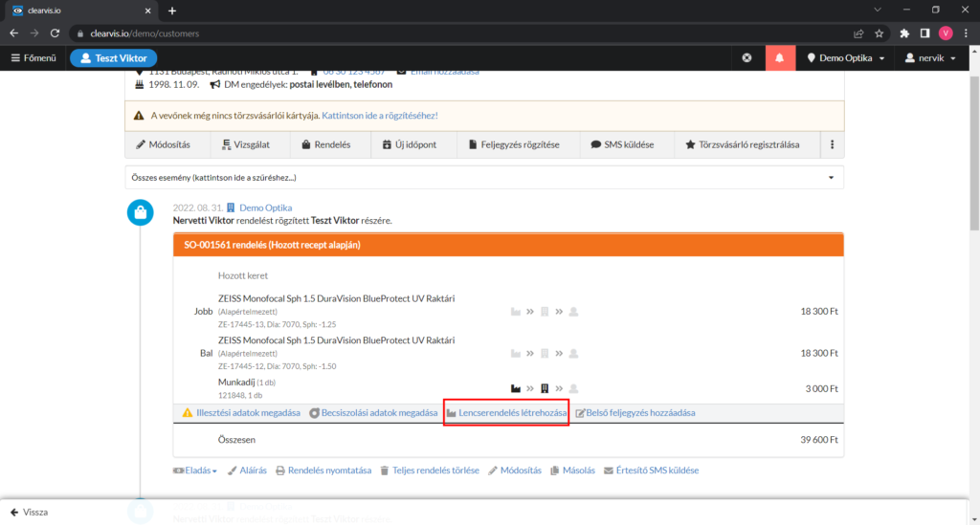980x525 pixels.
Task: Open the Eladás dropdown under the order
Action: pyautogui.click(x=194, y=470)
